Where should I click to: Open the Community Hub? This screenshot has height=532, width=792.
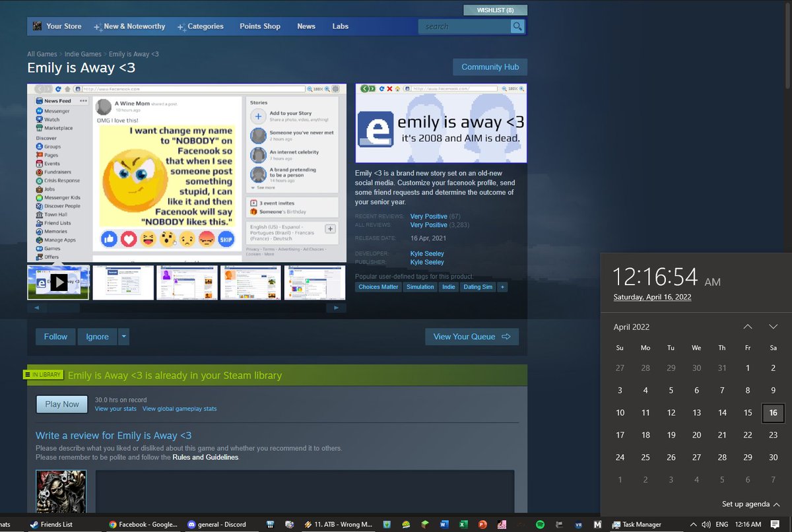(490, 67)
